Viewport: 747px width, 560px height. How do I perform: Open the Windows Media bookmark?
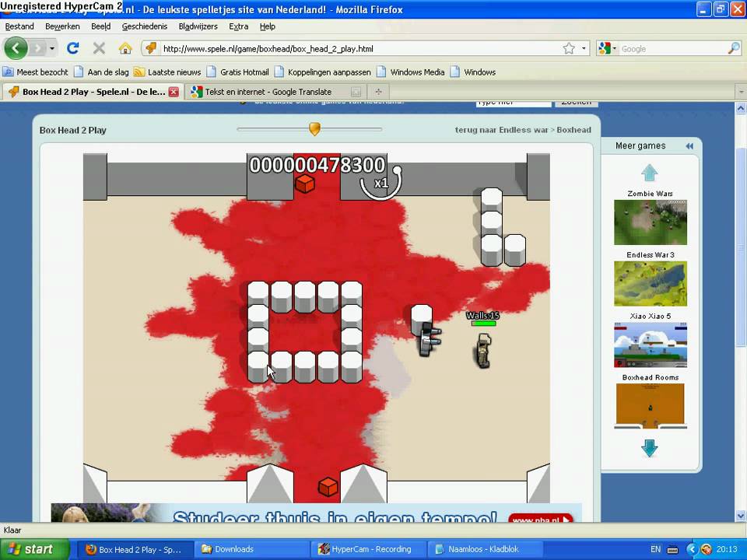[411, 72]
